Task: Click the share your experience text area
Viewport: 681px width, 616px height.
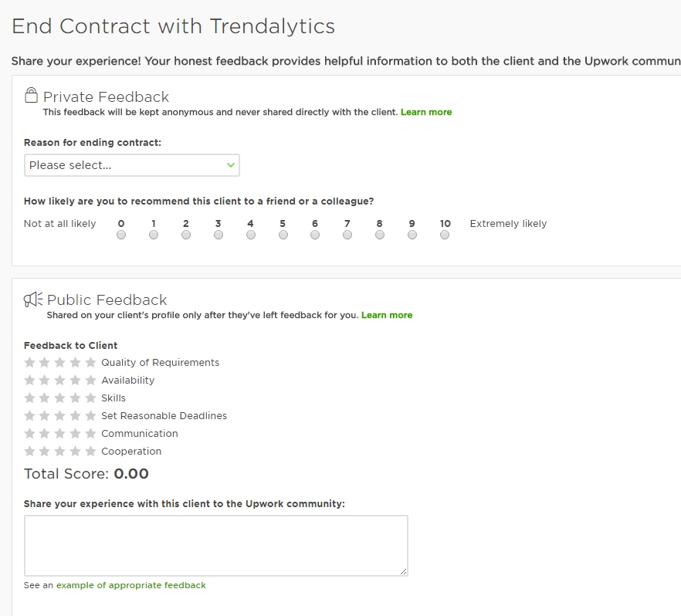Action: pyautogui.click(x=216, y=546)
